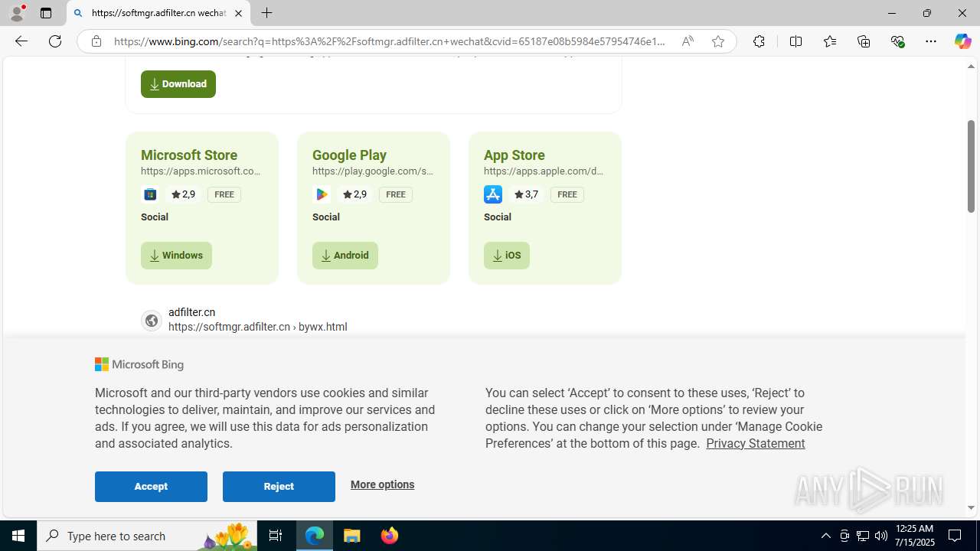Open More options for cookies
The image size is (980, 551).
click(x=382, y=484)
